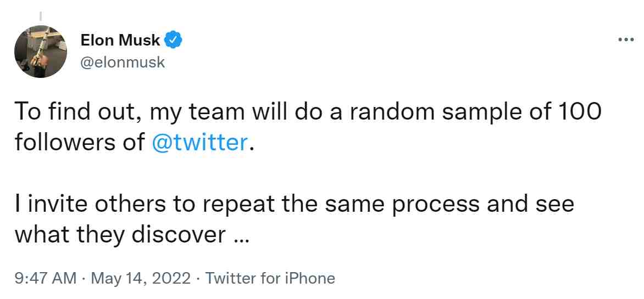This screenshot has height=299, width=644.
Task: Click the thread connector line above the avatar
Action: tap(41, 16)
